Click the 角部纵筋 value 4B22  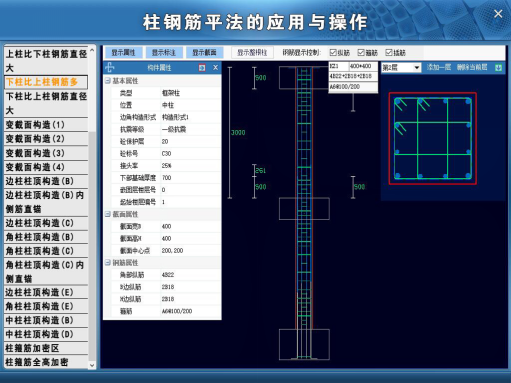tap(191, 275)
